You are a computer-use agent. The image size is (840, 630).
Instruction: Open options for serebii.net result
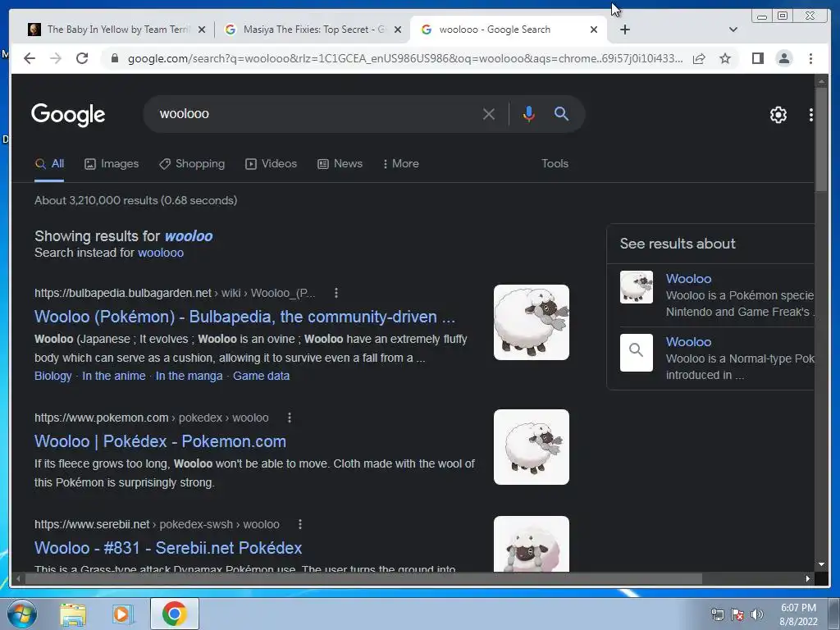click(300, 524)
